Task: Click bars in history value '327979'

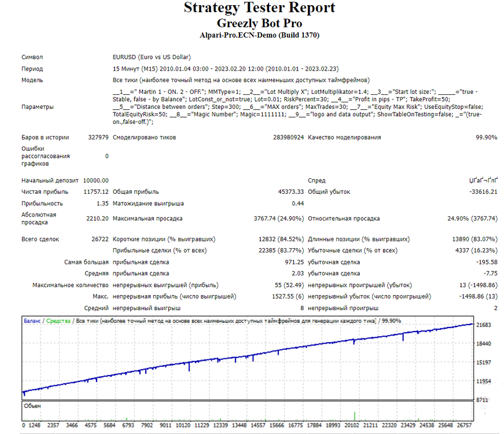Action: point(98,137)
